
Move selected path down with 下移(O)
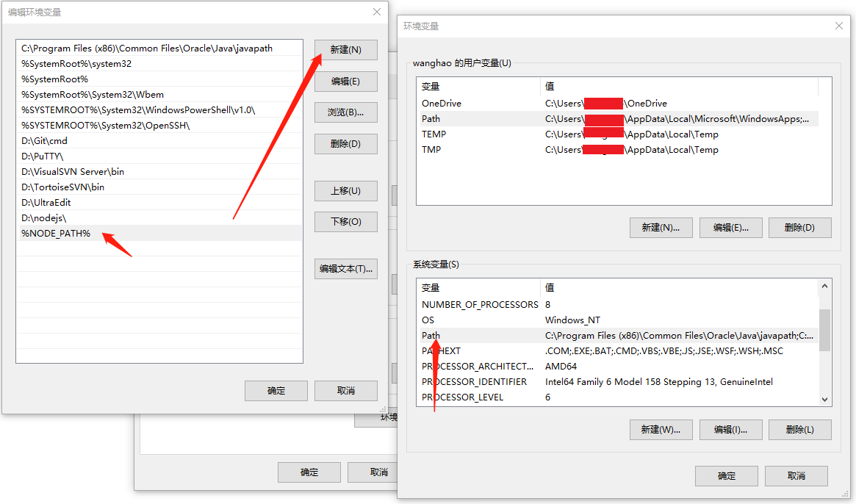click(345, 221)
